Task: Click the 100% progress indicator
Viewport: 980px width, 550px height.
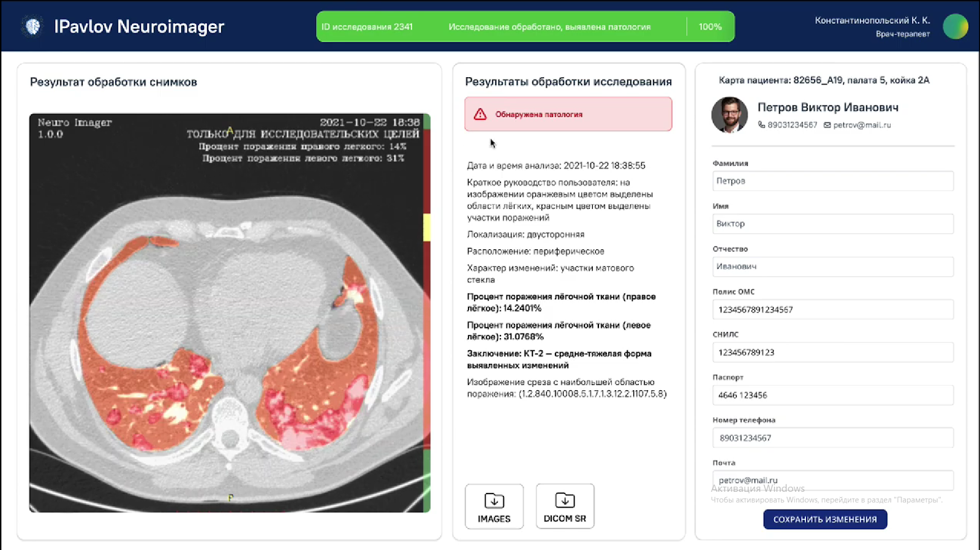Action: 710,27
